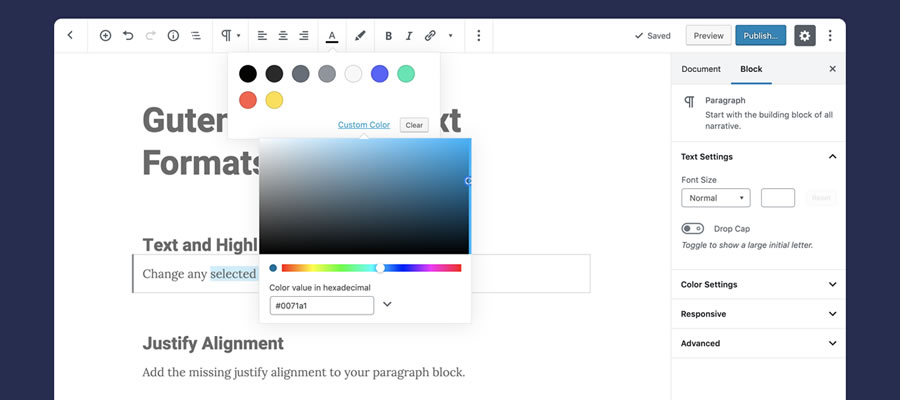Apply italic formatting to text
Viewport: 900px width, 400px height.
click(x=409, y=35)
